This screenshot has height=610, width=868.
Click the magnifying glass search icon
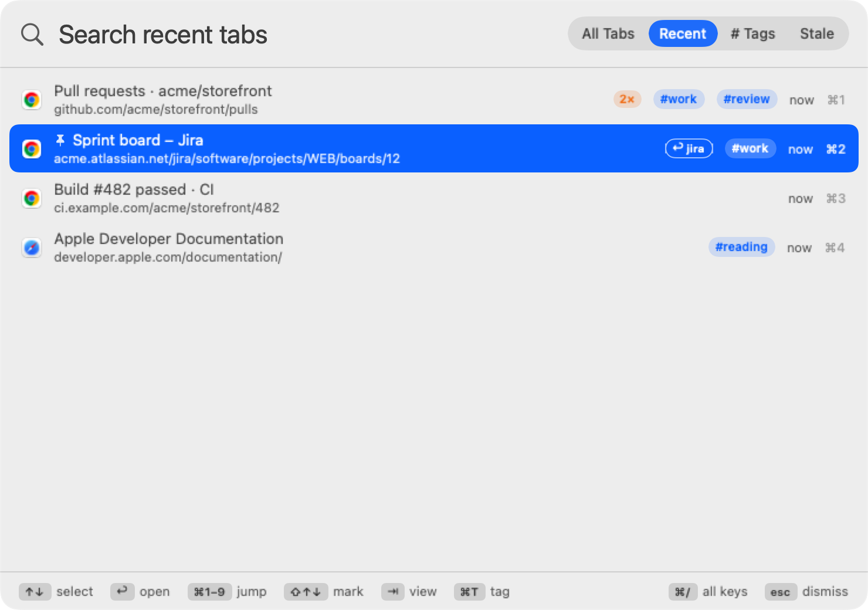32,35
